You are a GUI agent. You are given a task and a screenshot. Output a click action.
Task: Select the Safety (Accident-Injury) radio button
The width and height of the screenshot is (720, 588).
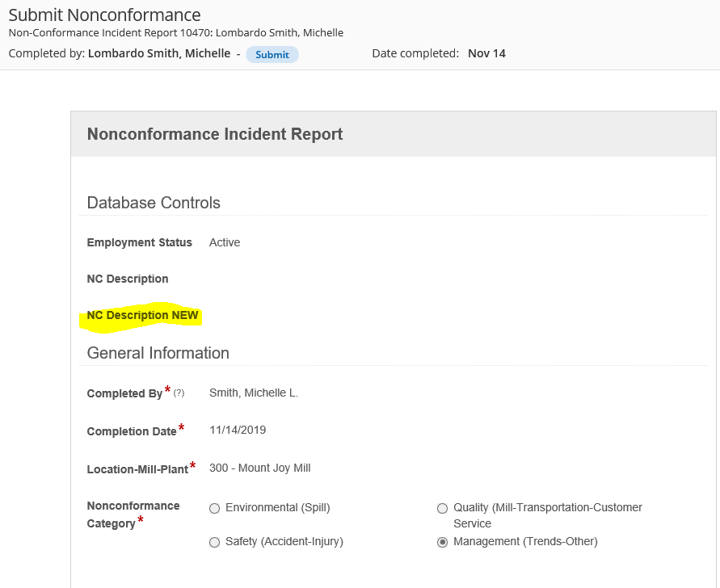[x=214, y=543]
